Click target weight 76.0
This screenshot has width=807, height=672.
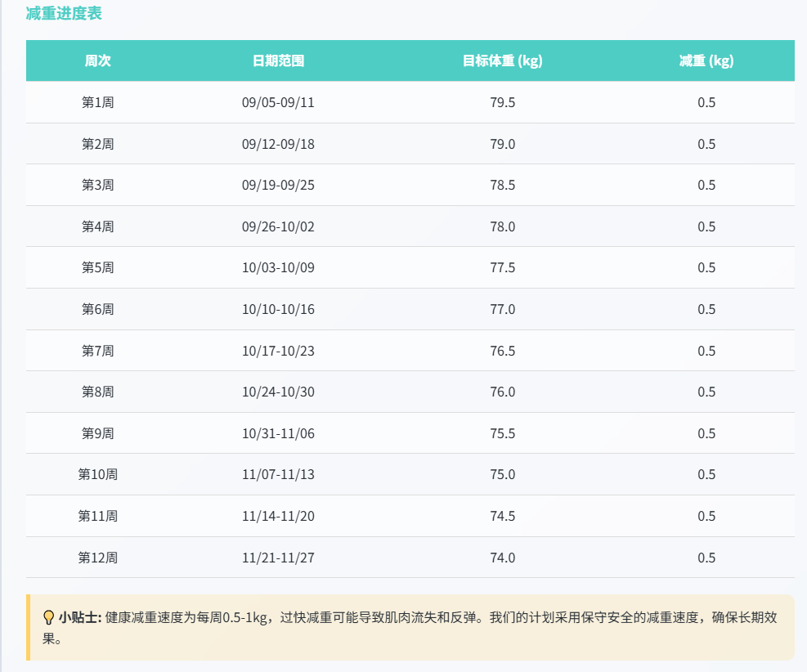coord(502,392)
